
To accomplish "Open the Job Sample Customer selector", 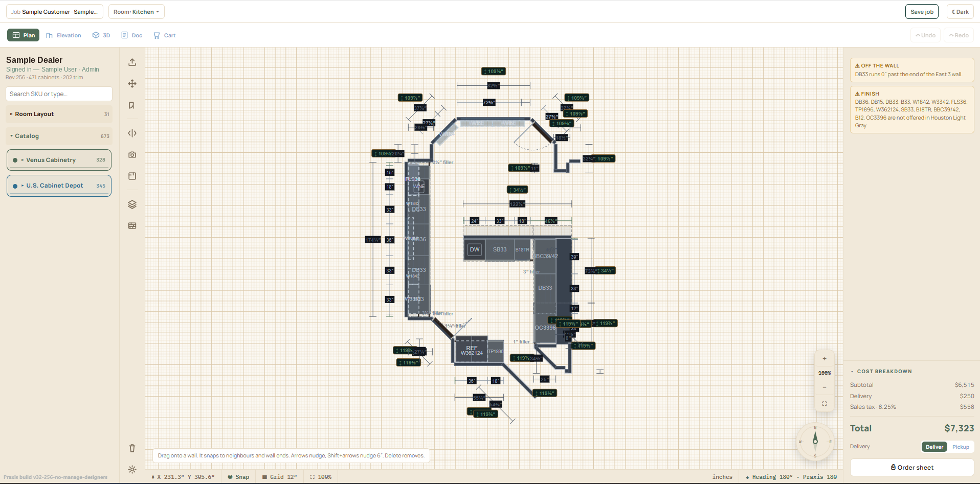I will (x=55, y=12).
